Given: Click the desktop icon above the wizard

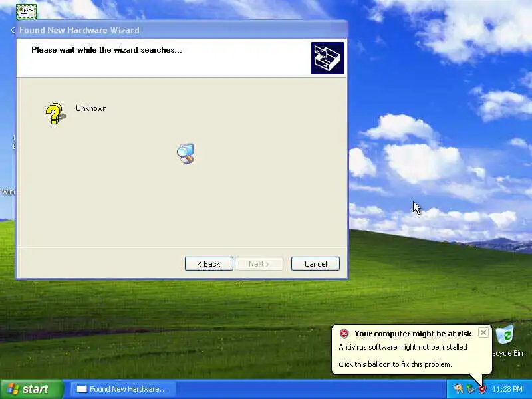Looking at the screenshot, I should click(27, 12).
